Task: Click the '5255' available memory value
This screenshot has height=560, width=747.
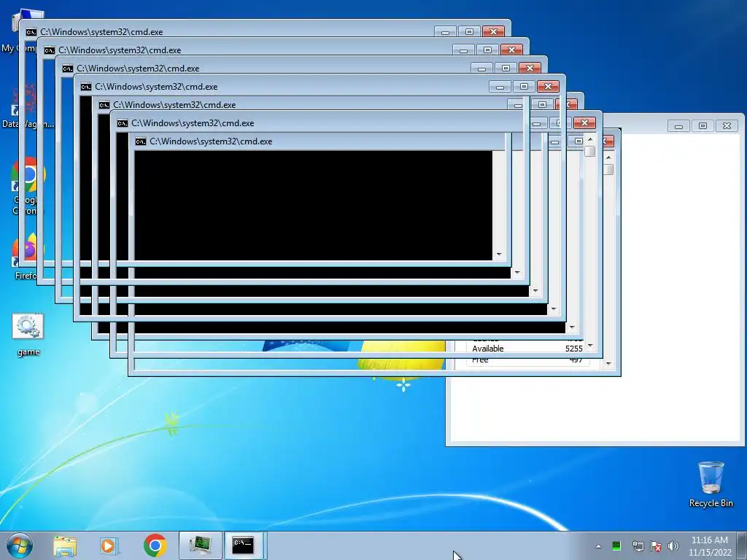Action: click(573, 349)
